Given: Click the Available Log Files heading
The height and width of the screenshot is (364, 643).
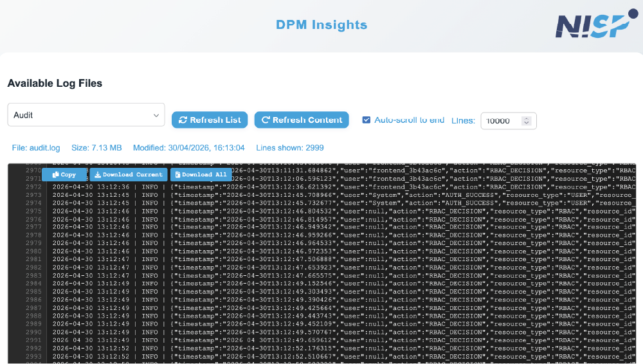Looking at the screenshot, I should [x=55, y=83].
